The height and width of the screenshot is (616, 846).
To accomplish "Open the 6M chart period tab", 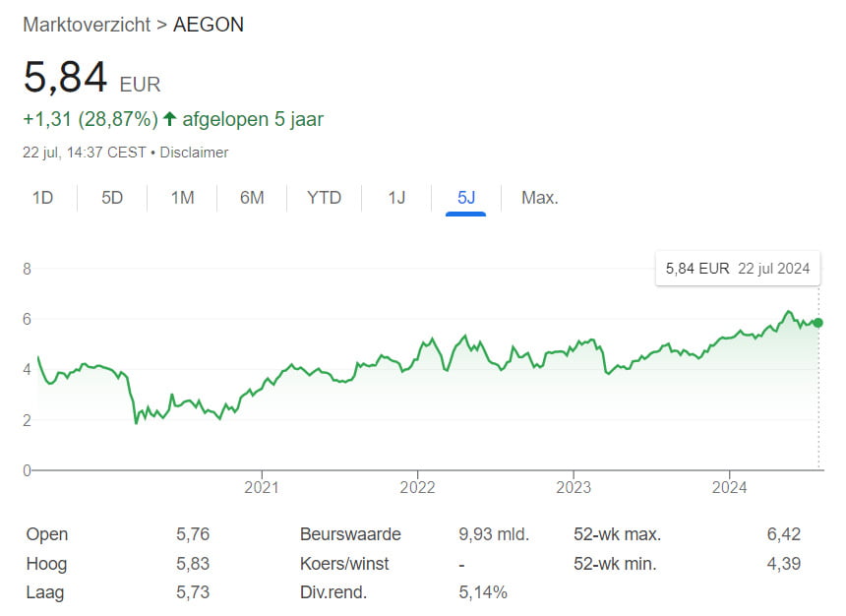I will click(x=252, y=198).
